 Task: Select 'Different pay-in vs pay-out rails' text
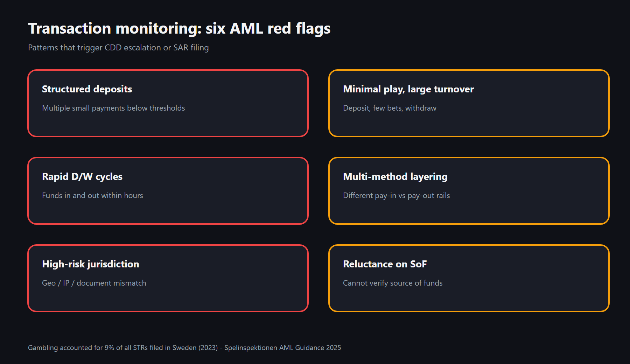tap(397, 196)
